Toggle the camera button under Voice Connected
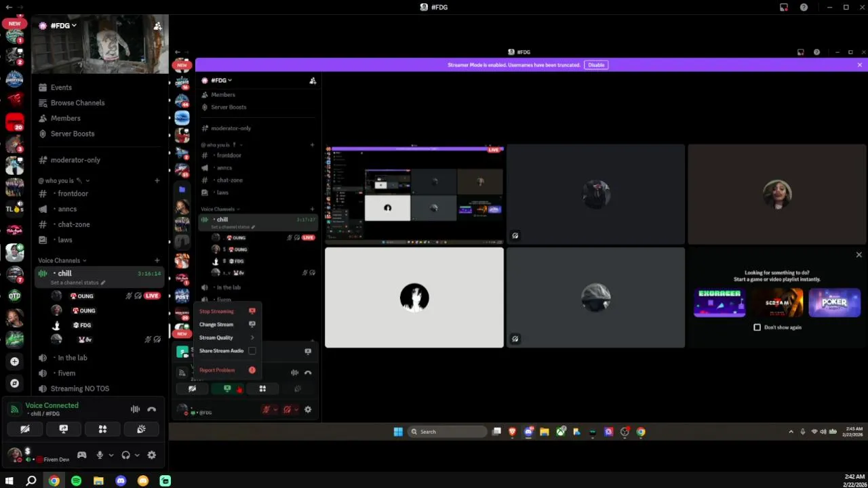This screenshot has width=868, height=488. click(x=25, y=429)
